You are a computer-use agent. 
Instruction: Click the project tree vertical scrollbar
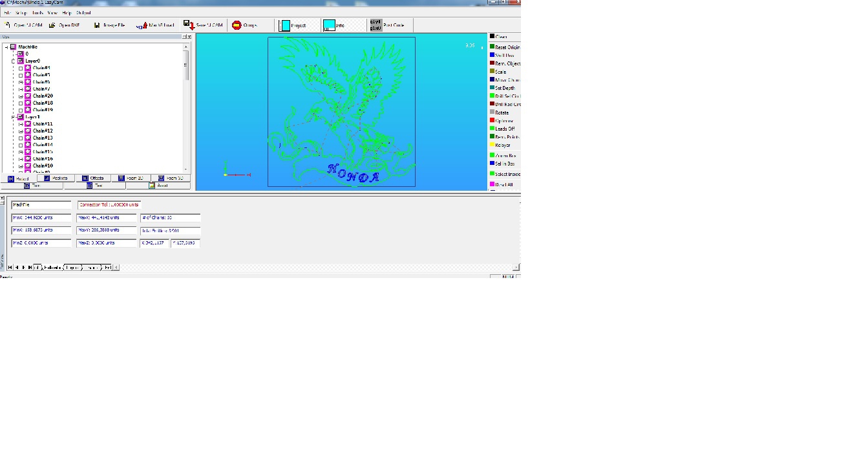(187, 107)
